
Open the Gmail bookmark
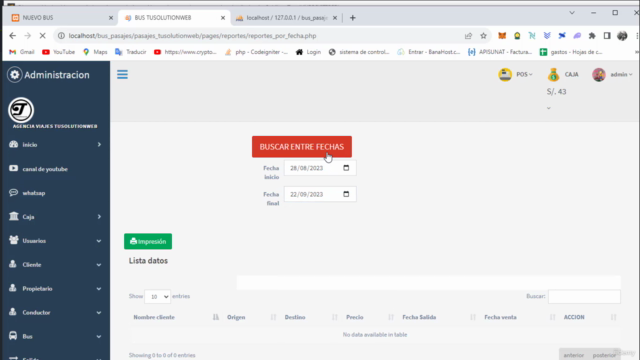click(x=22, y=52)
